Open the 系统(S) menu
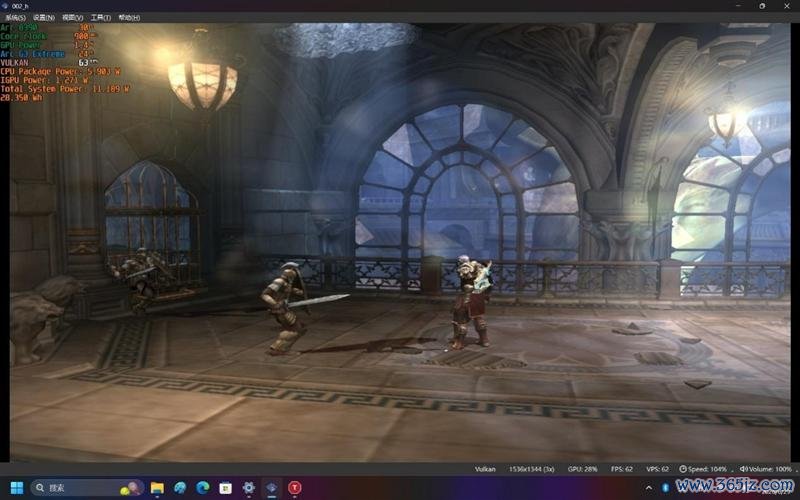 coord(15,18)
